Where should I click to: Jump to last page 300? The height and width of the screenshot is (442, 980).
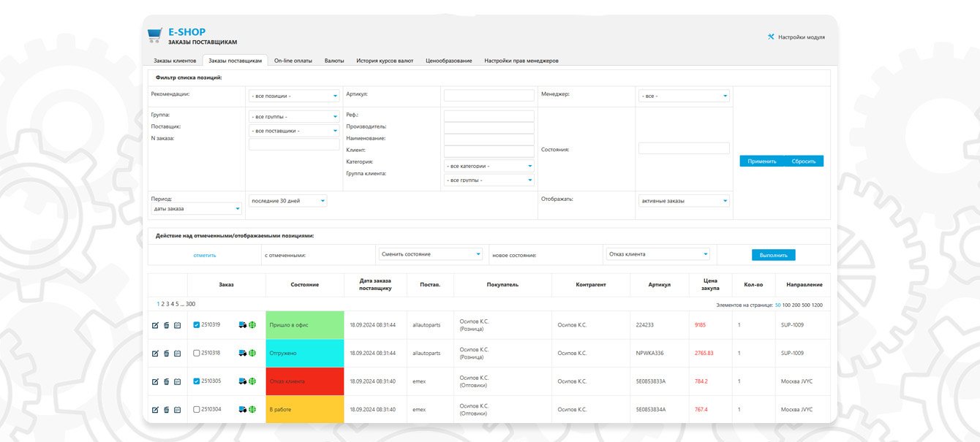[x=190, y=304]
